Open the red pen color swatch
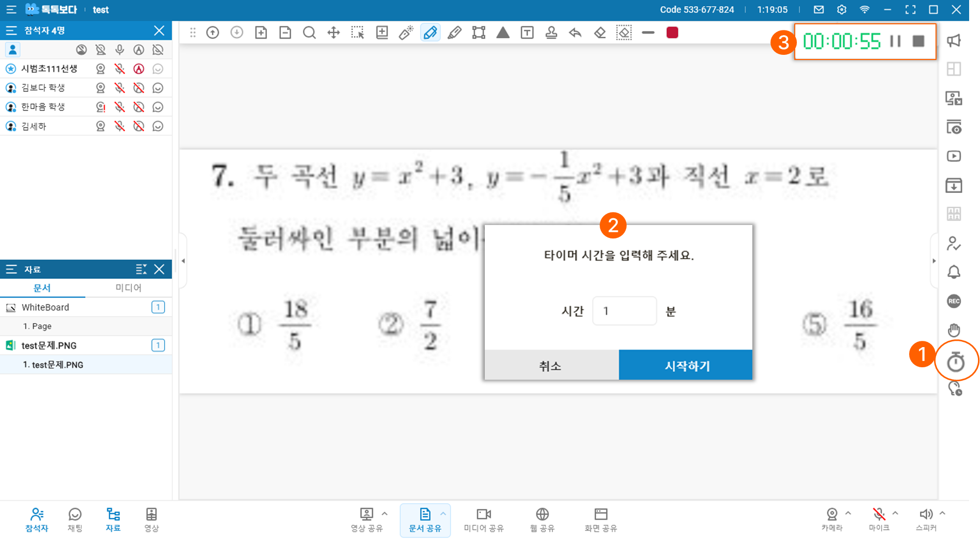This screenshot has height=539, width=980. pyautogui.click(x=672, y=33)
